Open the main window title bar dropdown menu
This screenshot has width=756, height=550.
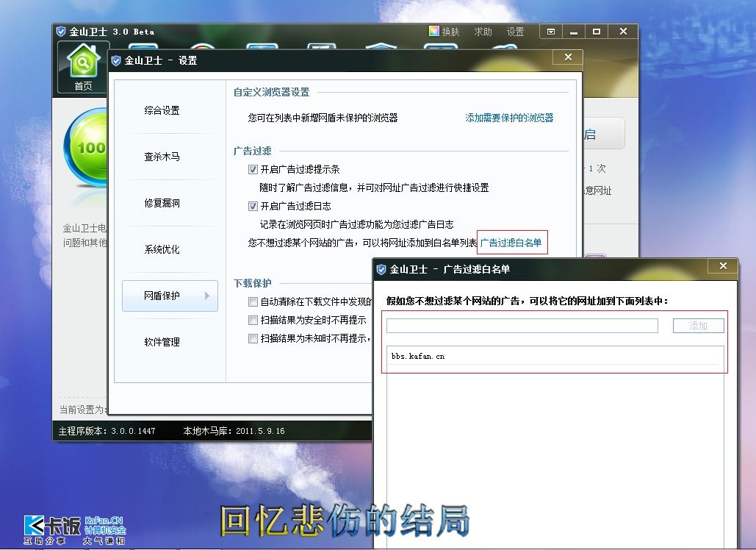(x=550, y=32)
